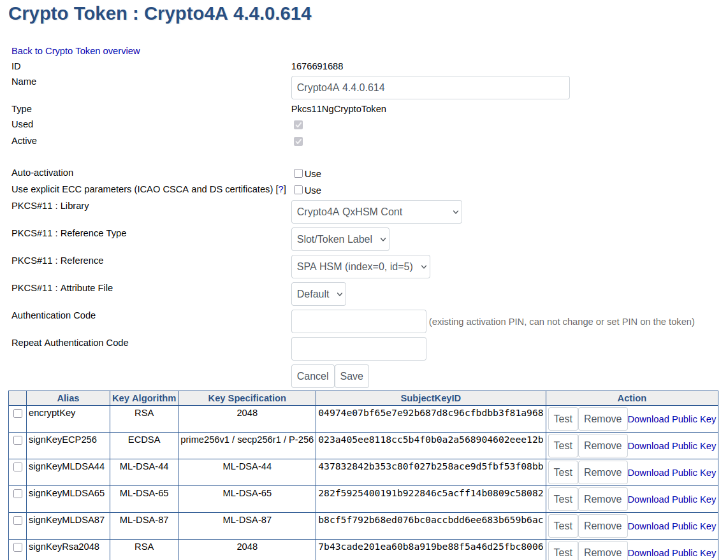
Task: Open the PKCS#11 Library dropdown
Action: (376, 212)
